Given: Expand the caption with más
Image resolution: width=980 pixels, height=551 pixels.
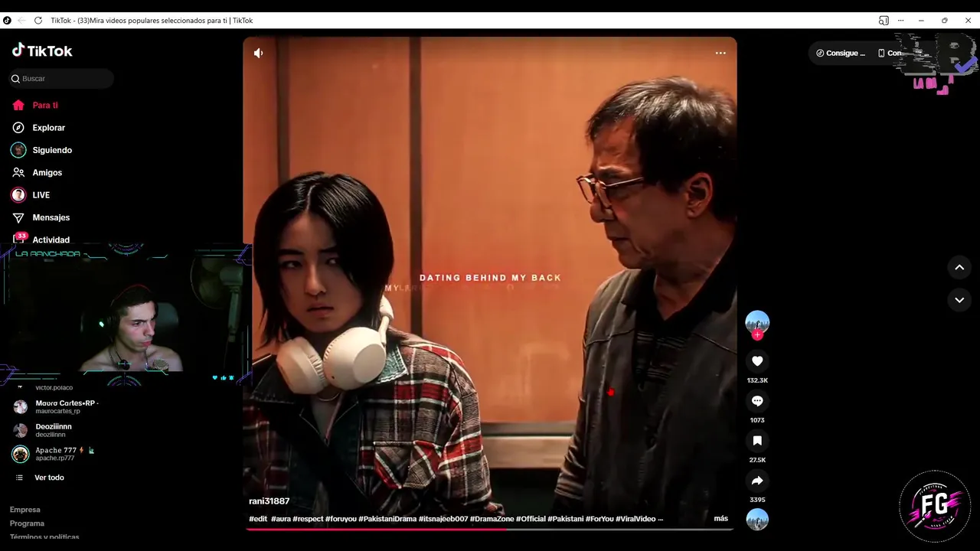Looking at the screenshot, I should point(721,519).
